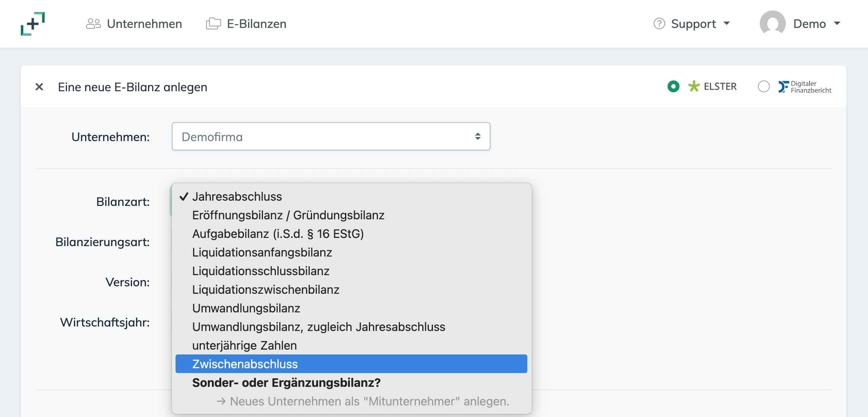Open the E-Bilanzen navigation link
Image resolution: width=868 pixels, height=417 pixels.
coord(257,24)
